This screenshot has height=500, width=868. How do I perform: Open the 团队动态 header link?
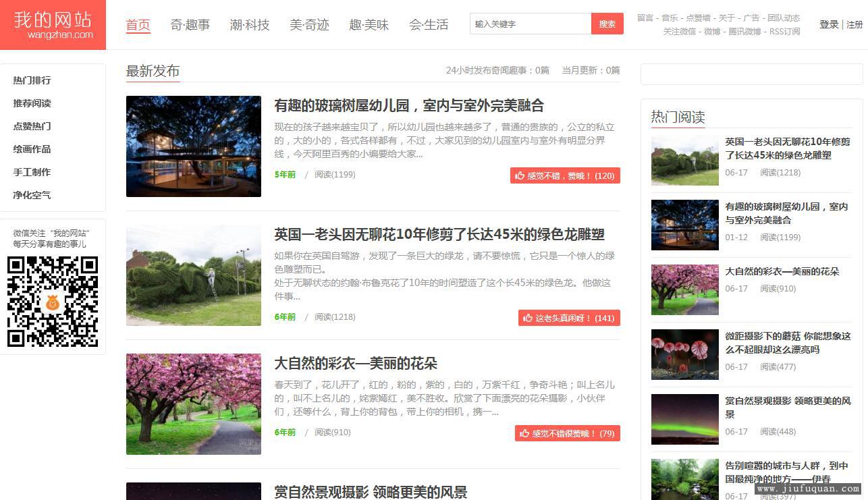click(784, 18)
